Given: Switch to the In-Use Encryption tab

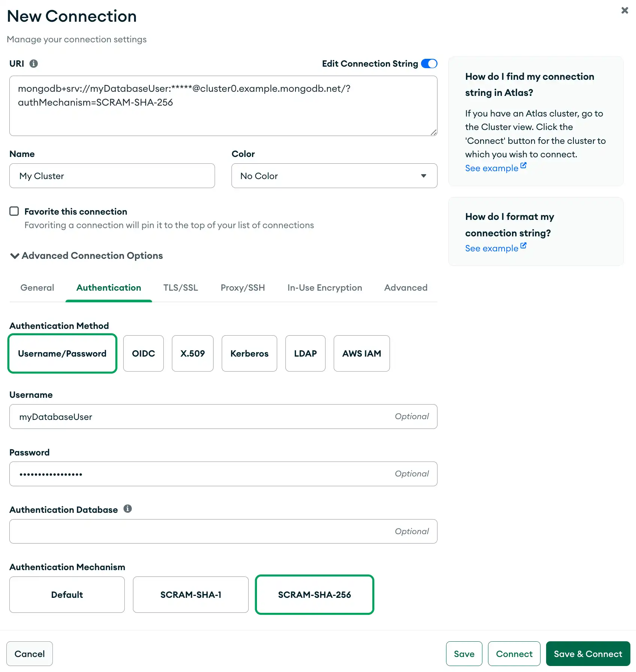Looking at the screenshot, I should coord(324,288).
